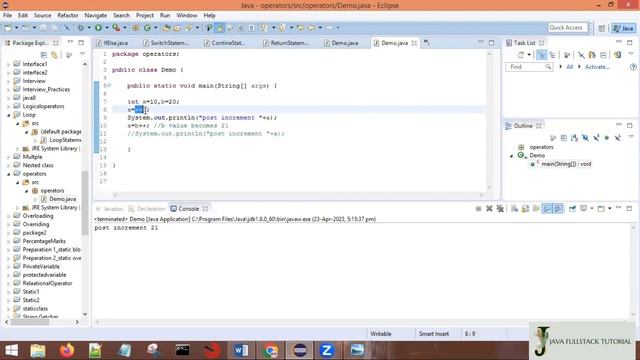Click the All filter link in Task List
Screen dimensions: 640x360
[569, 67]
